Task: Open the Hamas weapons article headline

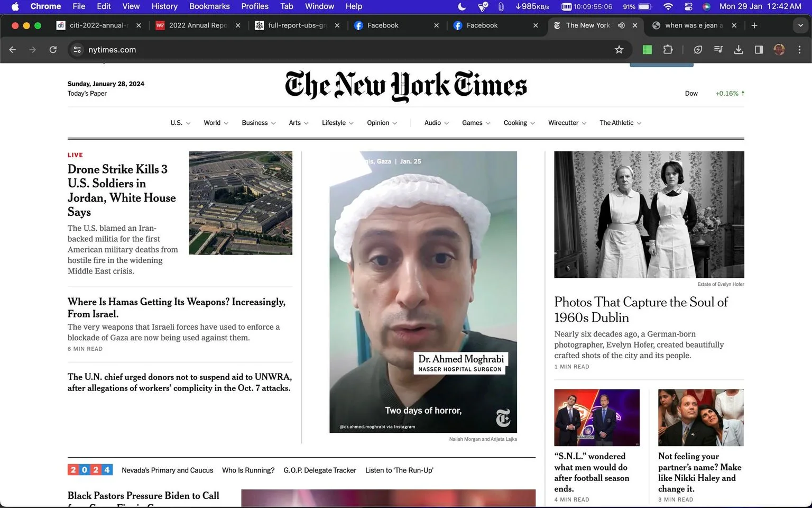Action: (177, 307)
